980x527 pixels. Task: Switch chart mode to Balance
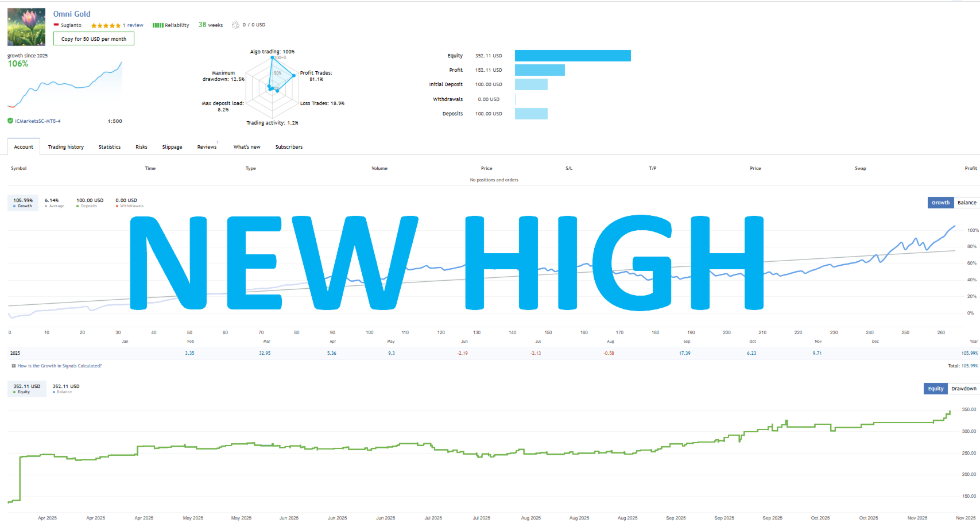click(967, 203)
